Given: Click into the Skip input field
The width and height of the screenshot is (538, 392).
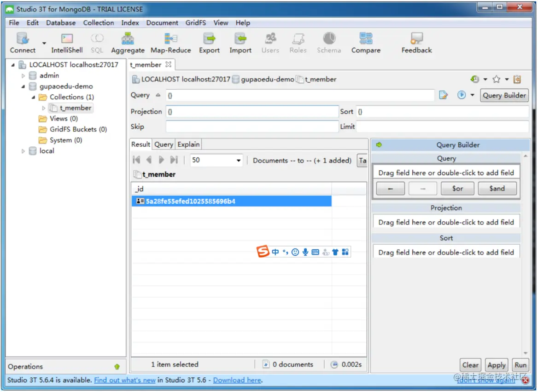Looking at the screenshot, I should pyautogui.click(x=252, y=127).
